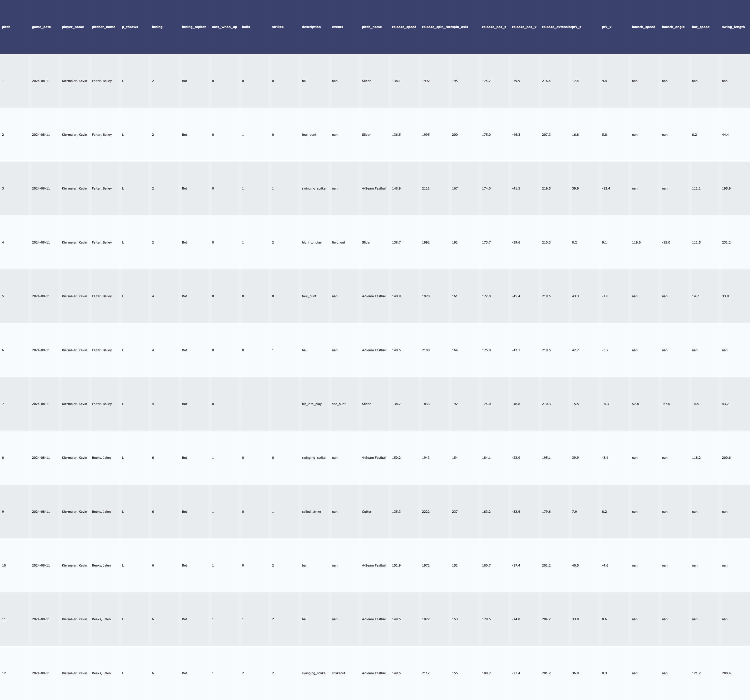Select release speed value 151.9
Viewport: 750px width, 700px height.
[x=396, y=566]
